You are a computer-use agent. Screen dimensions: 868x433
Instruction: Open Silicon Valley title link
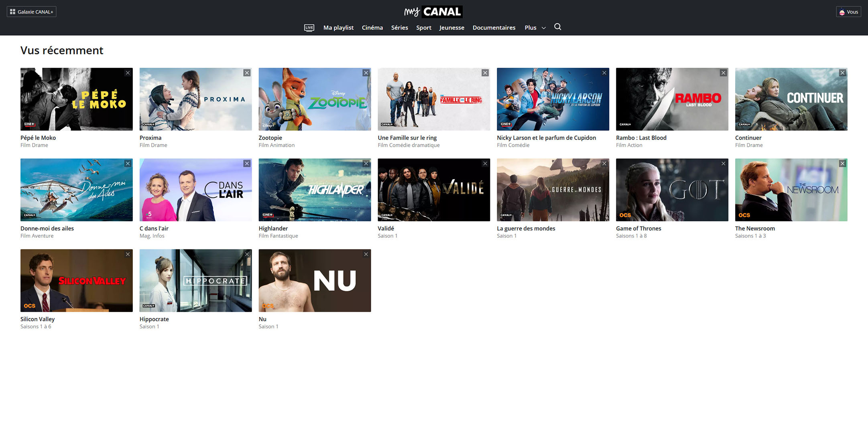37,319
